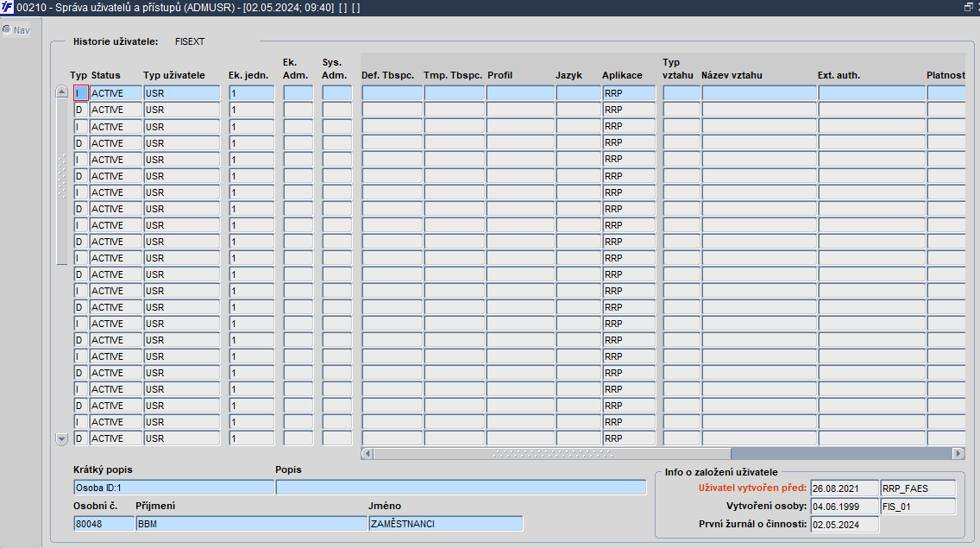Screen dimensions: 980x548
Task: Click the RRP_FAES creator field
Action: [918, 488]
